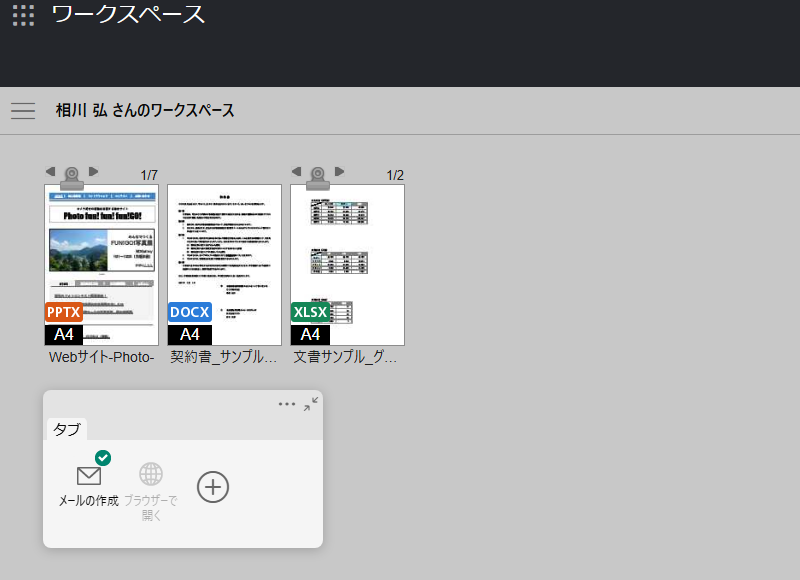
Task: Select the Webサイト-Photo PPTX thumbnail
Action: [102, 265]
